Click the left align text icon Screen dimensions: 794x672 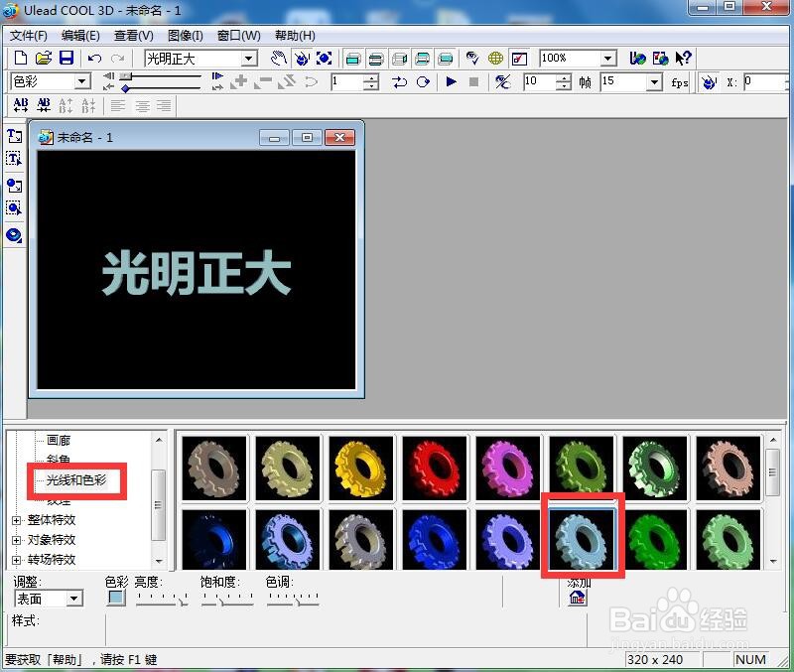(x=118, y=105)
